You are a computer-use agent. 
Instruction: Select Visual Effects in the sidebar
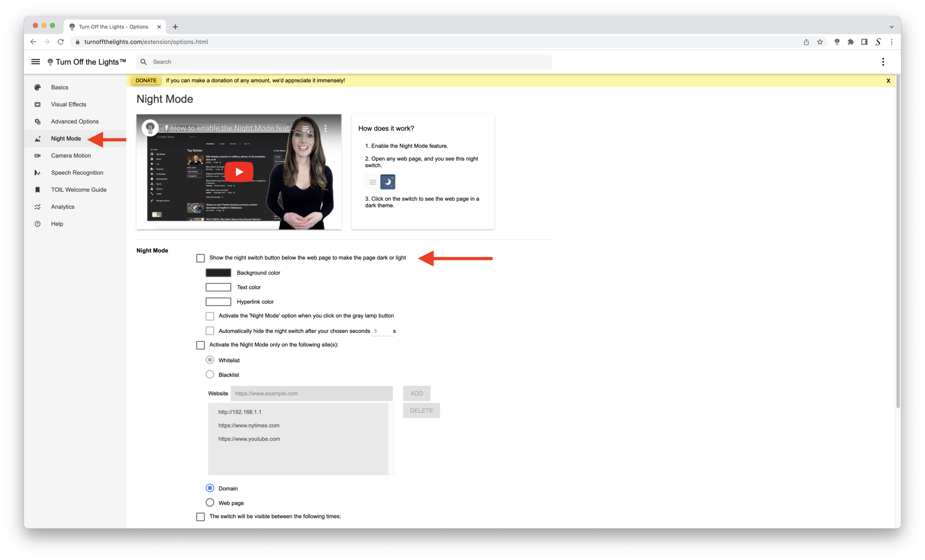click(68, 104)
